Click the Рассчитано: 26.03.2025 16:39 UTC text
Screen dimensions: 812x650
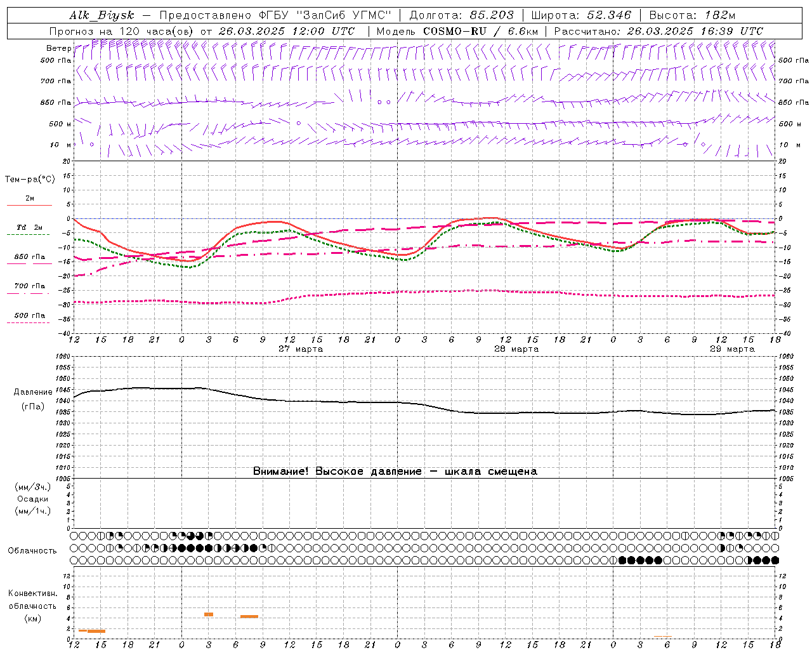point(658,31)
